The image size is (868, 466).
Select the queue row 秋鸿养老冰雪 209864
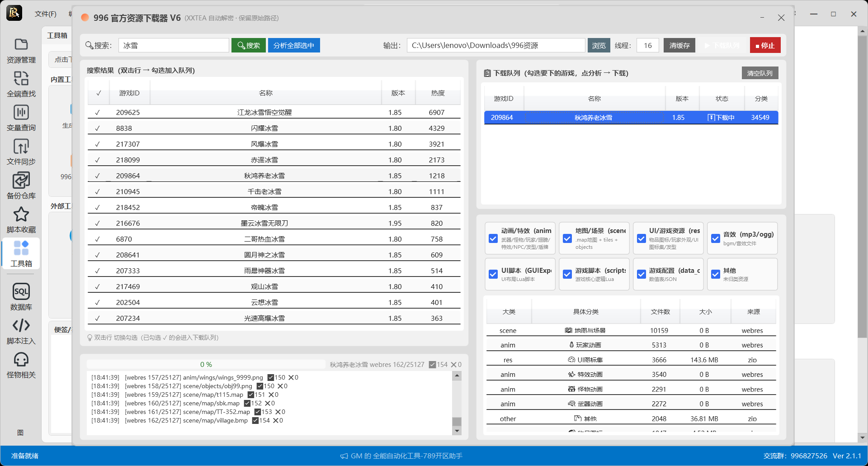[x=631, y=118]
